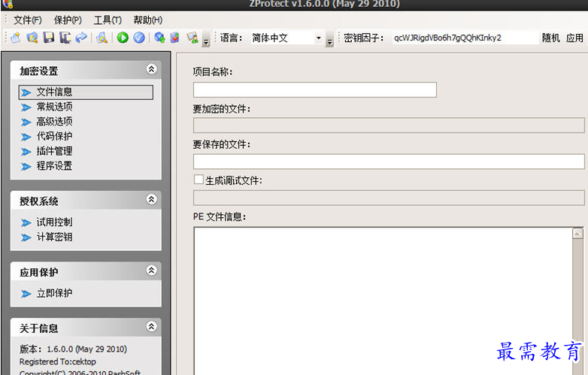Collapse the 应用保护 panel
This screenshot has width=588, height=375.
coord(151,271)
